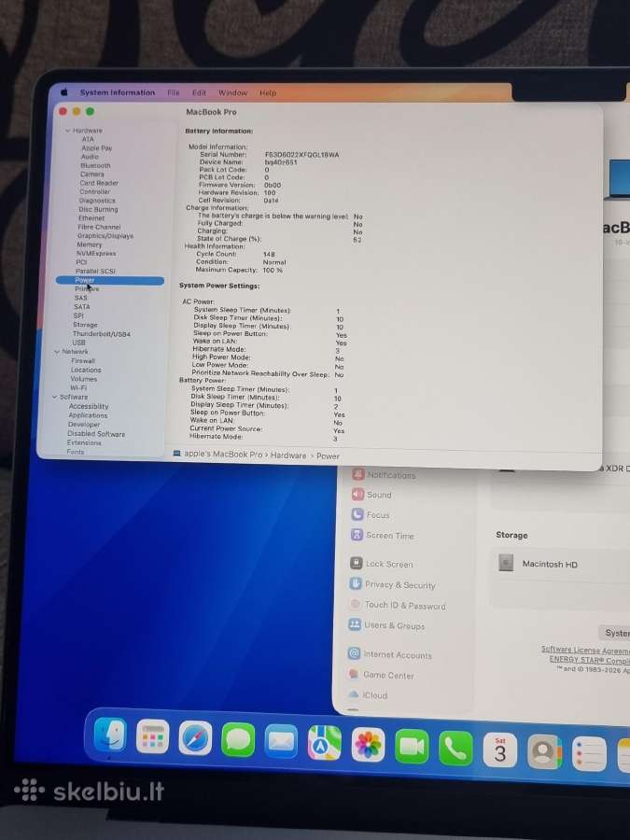The image size is (630, 840).
Task: Select Storage in Hardware list
Action: [x=85, y=325]
